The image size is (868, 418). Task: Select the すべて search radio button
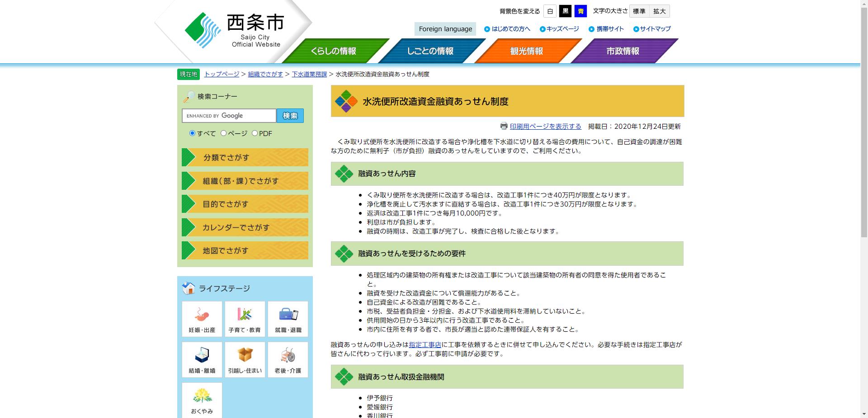coord(193,133)
